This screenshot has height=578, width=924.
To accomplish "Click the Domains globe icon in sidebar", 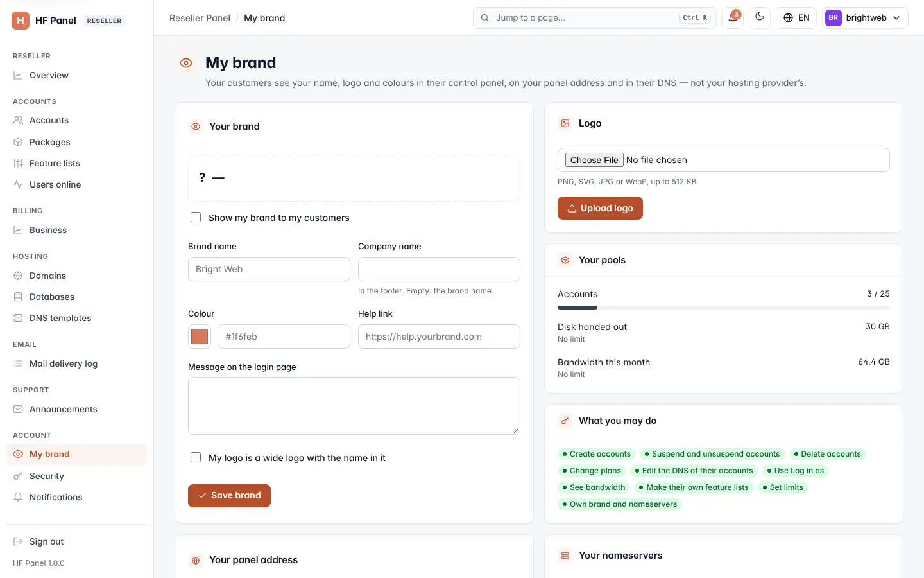I will (x=18, y=276).
